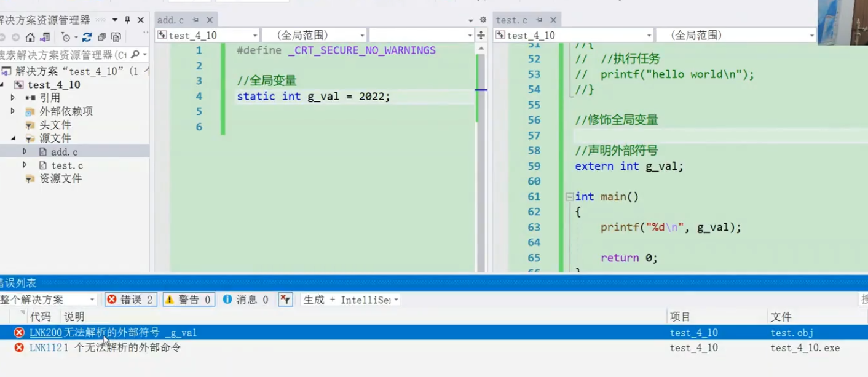Open project dropdown test_4_10 in test.c editor

click(x=574, y=36)
